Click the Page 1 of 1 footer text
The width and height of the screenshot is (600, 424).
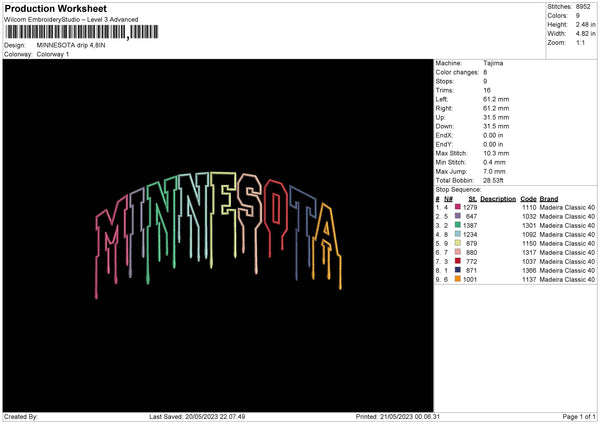[572, 417]
